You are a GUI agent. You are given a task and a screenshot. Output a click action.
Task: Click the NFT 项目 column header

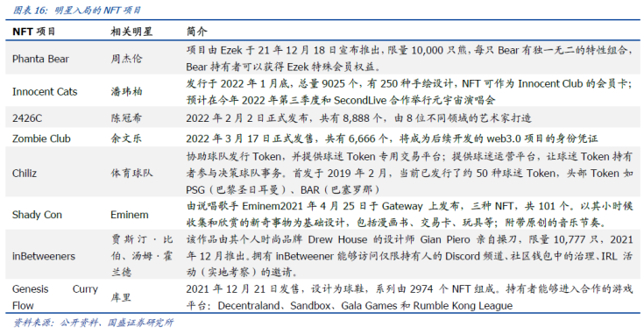click(33, 32)
